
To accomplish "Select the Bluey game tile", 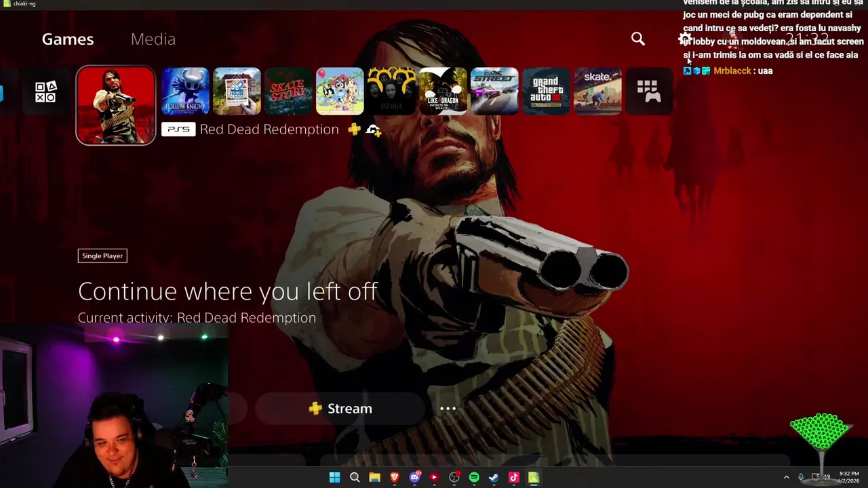I will point(340,91).
